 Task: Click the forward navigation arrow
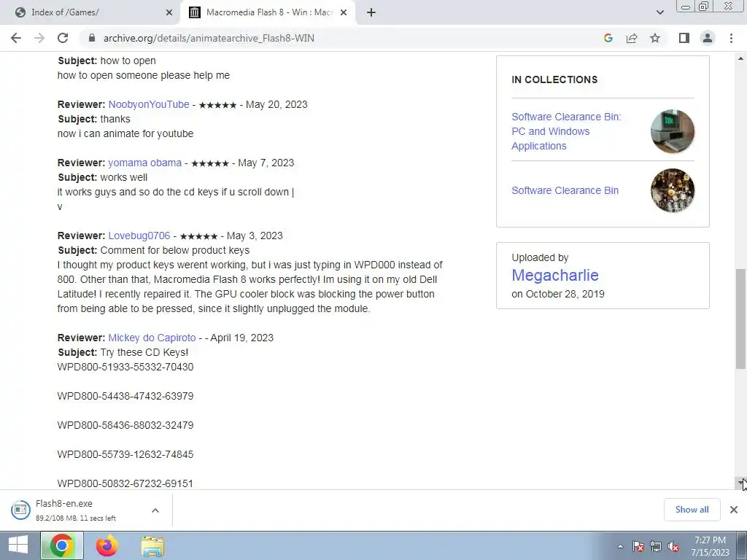[x=39, y=38]
